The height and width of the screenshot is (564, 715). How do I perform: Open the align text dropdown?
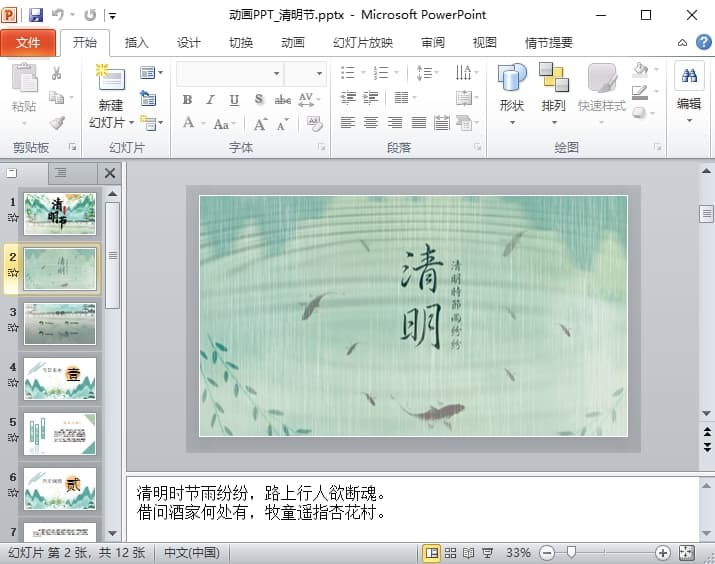pos(466,98)
